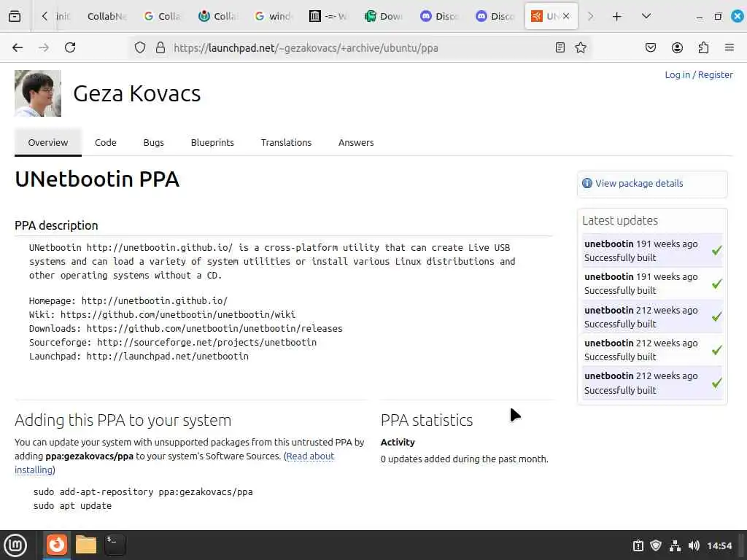This screenshot has width=747, height=560.
Task: Click the PPA statistics heading
Action: (427, 420)
